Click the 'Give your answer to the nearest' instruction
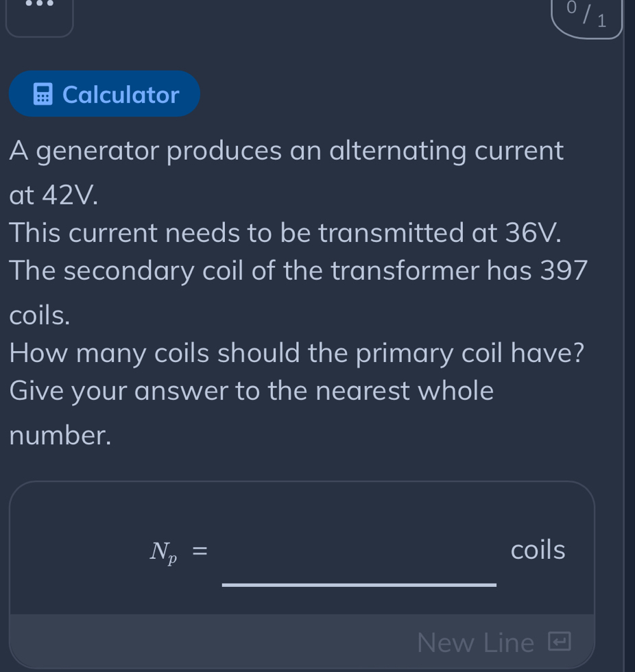The image size is (635, 672). click(x=252, y=392)
